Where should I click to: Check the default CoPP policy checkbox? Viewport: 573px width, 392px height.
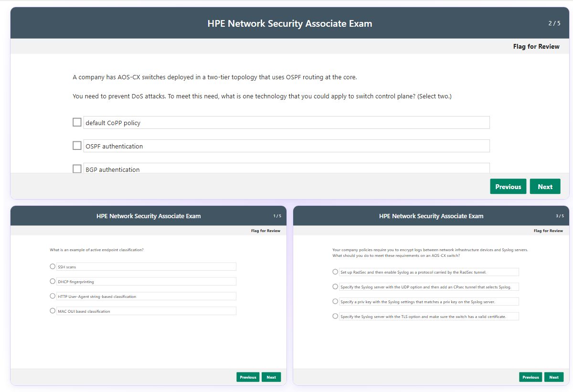[x=77, y=122]
